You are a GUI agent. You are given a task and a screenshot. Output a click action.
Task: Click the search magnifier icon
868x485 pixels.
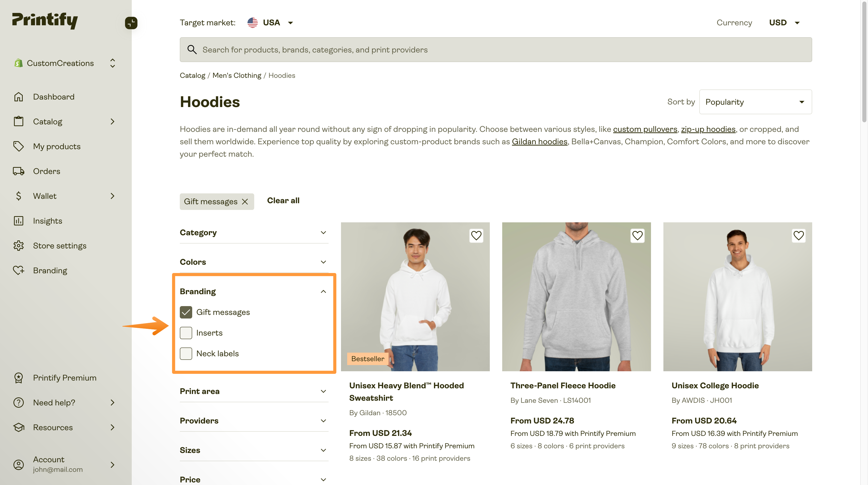tap(192, 50)
